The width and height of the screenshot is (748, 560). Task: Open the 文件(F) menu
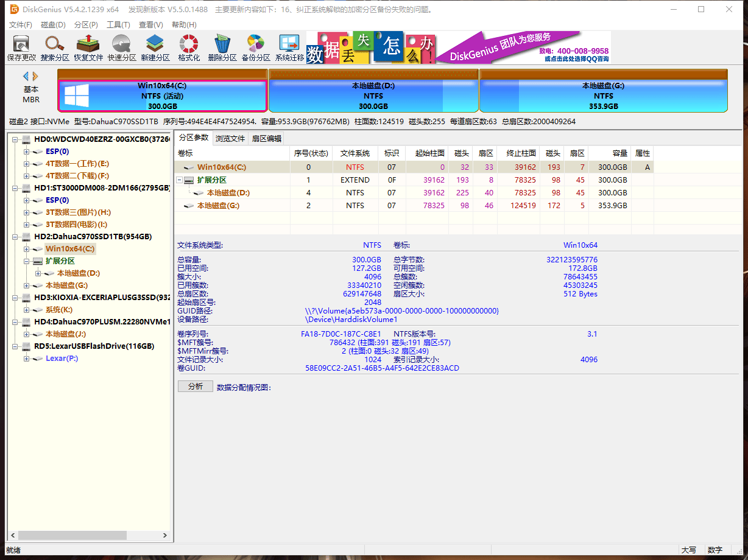point(21,25)
